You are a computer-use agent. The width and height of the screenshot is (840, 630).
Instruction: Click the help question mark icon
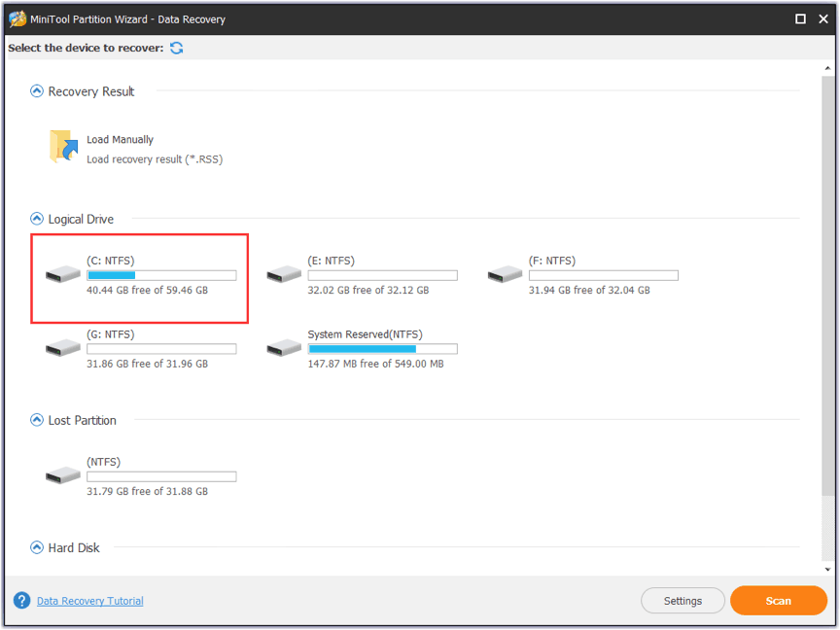point(21,601)
